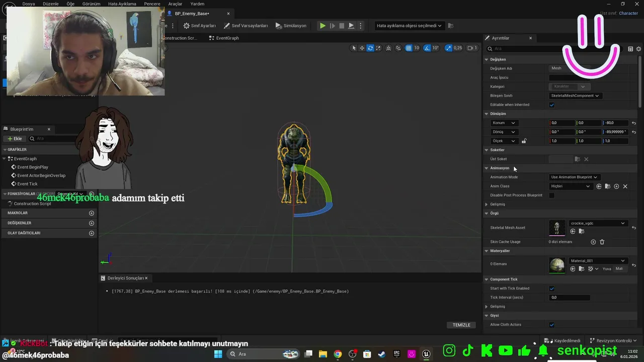
Task: Toggle rotation angle snapping
Action: [x=427, y=48]
